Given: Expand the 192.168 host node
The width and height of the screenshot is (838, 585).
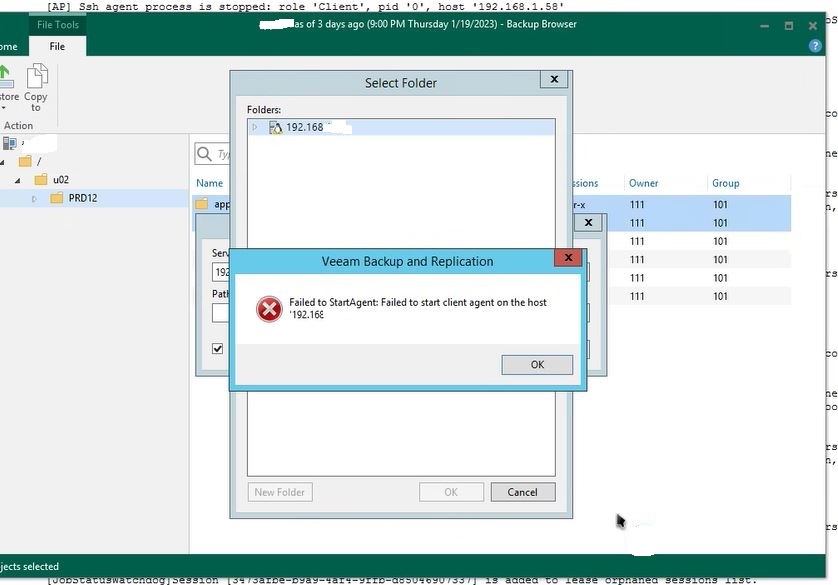Looking at the screenshot, I should 255,128.
